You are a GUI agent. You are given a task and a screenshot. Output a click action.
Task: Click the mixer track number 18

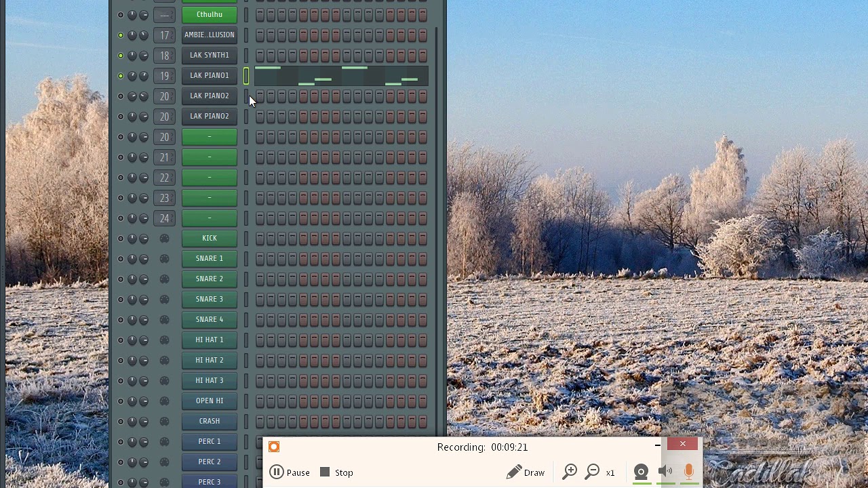(164, 56)
